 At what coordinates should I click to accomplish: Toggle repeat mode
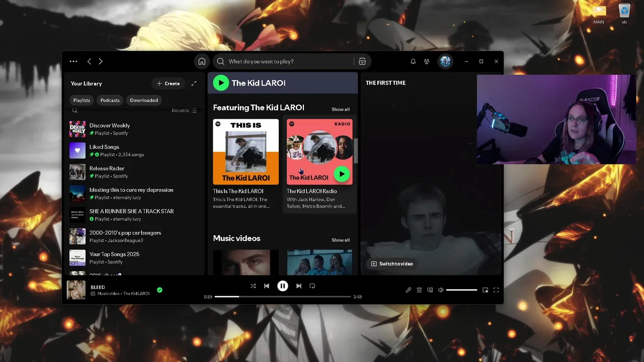click(312, 286)
